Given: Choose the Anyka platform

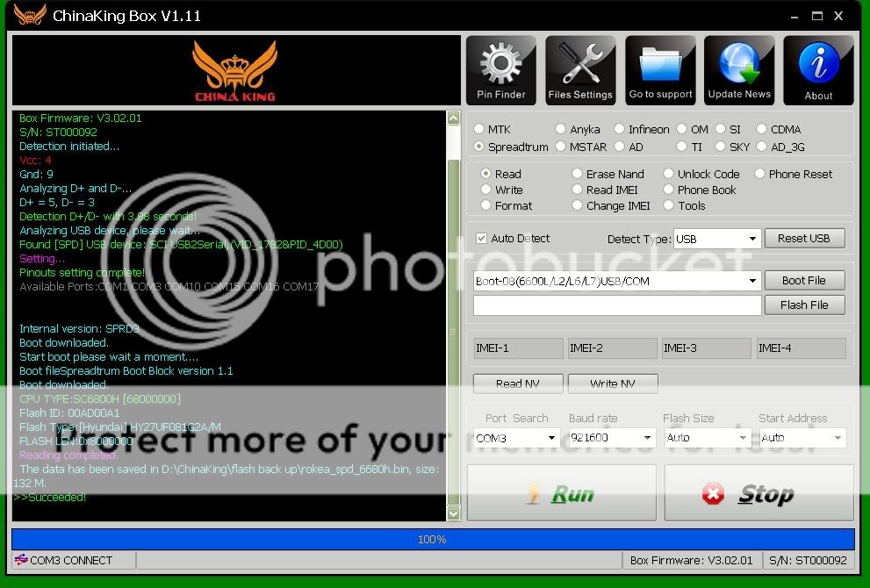Looking at the screenshot, I should pyautogui.click(x=560, y=129).
